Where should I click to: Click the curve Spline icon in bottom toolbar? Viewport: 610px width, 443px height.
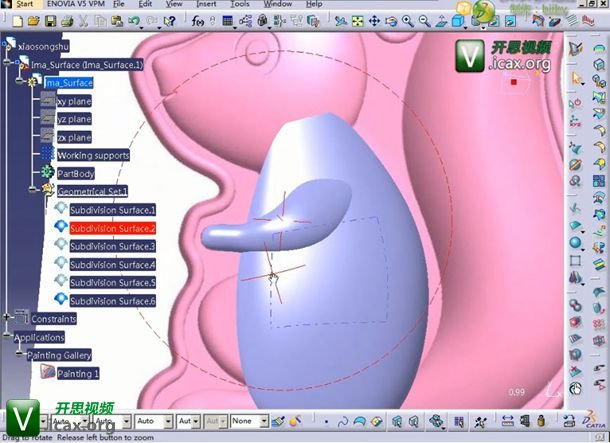click(343, 422)
